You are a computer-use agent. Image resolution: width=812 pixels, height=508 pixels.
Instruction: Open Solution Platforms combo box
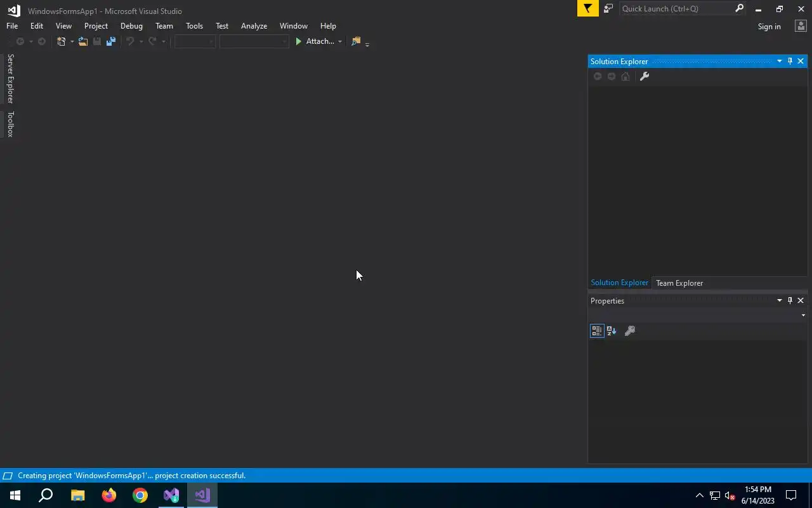[254, 41]
